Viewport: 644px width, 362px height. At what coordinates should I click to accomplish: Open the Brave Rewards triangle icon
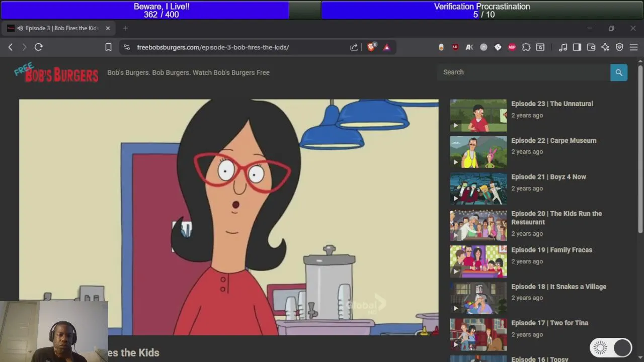coord(386,47)
